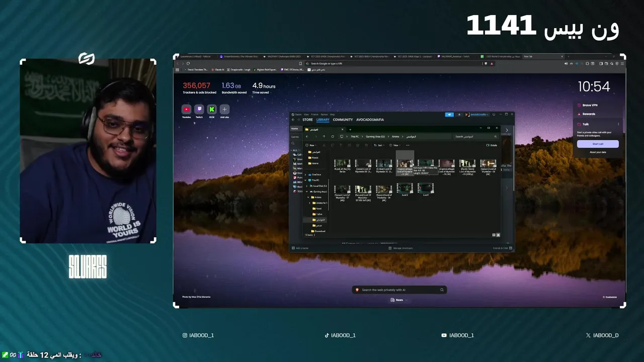Screen dimensions: 644x362
Task: Open the Steam notifications bell
Action: click(459, 115)
